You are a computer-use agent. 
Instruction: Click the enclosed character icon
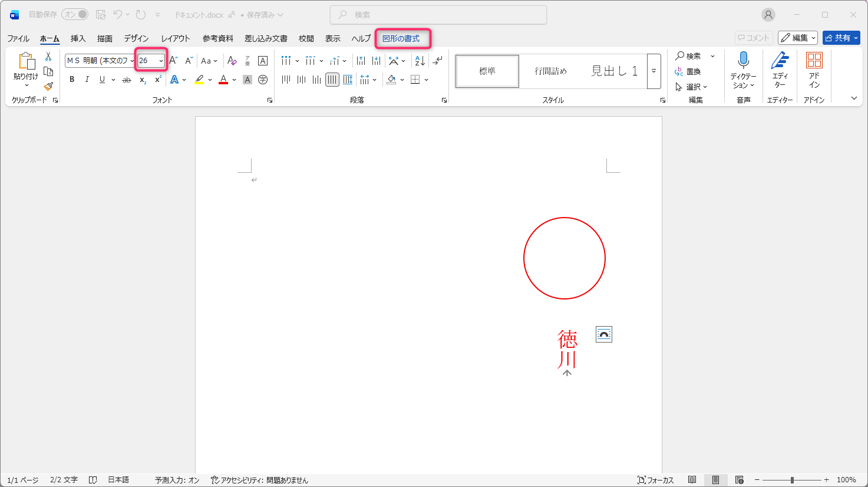[263, 80]
